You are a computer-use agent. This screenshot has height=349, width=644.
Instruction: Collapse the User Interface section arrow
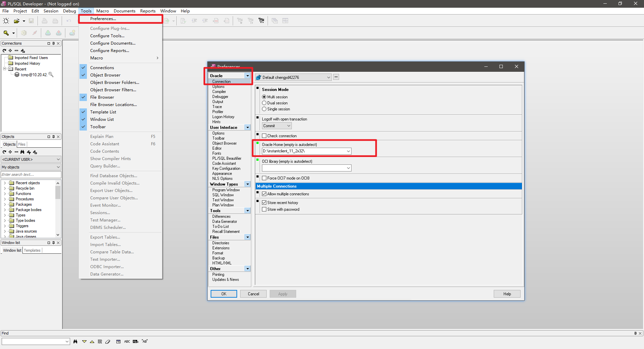tap(248, 128)
